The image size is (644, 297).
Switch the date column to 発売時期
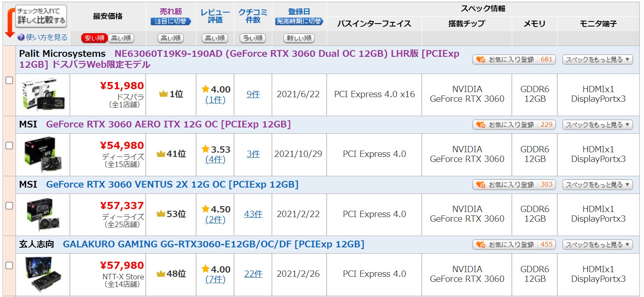(x=299, y=21)
